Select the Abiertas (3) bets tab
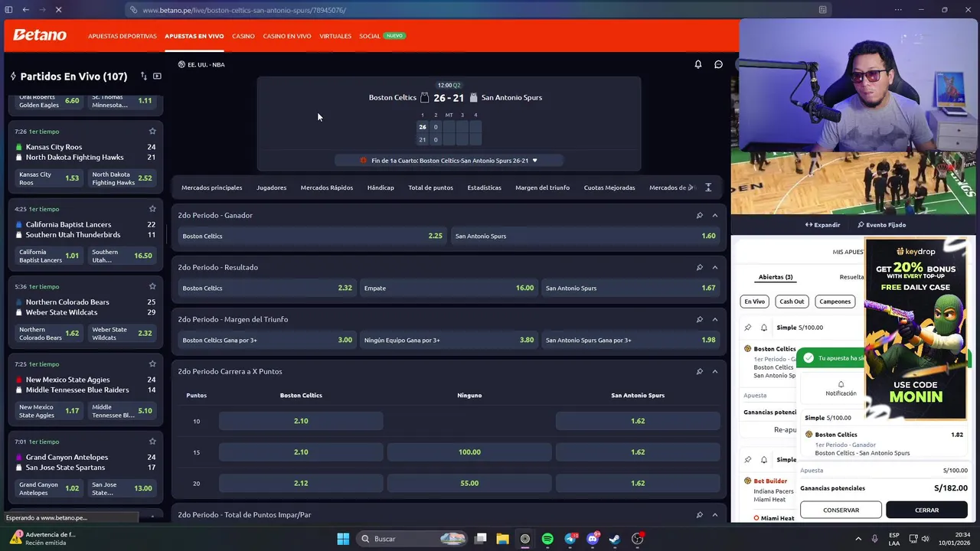The width and height of the screenshot is (980, 551). click(x=776, y=277)
